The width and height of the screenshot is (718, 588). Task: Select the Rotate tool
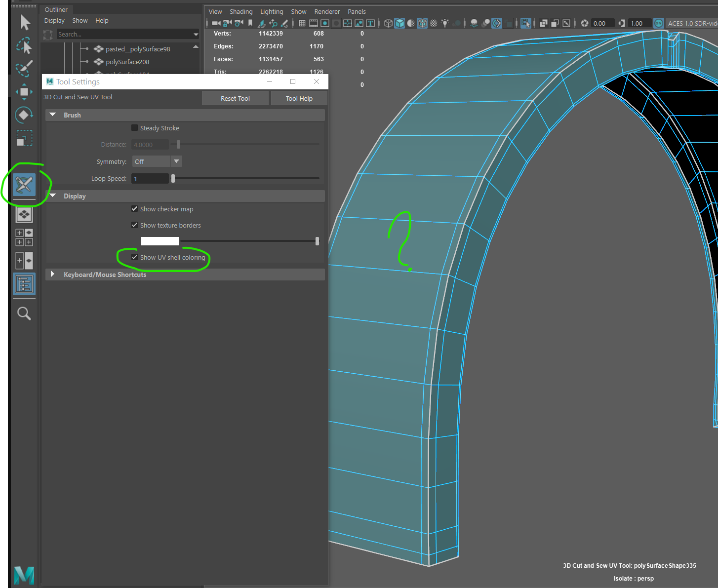click(24, 115)
